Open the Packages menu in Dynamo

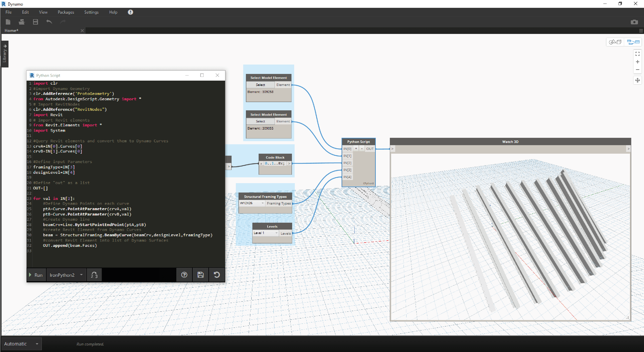66,12
